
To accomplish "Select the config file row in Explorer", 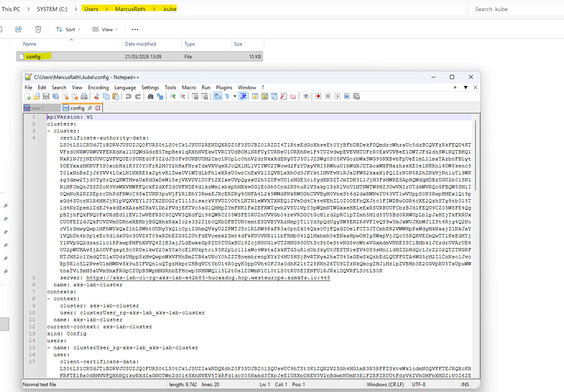I will [x=140, y=57].
